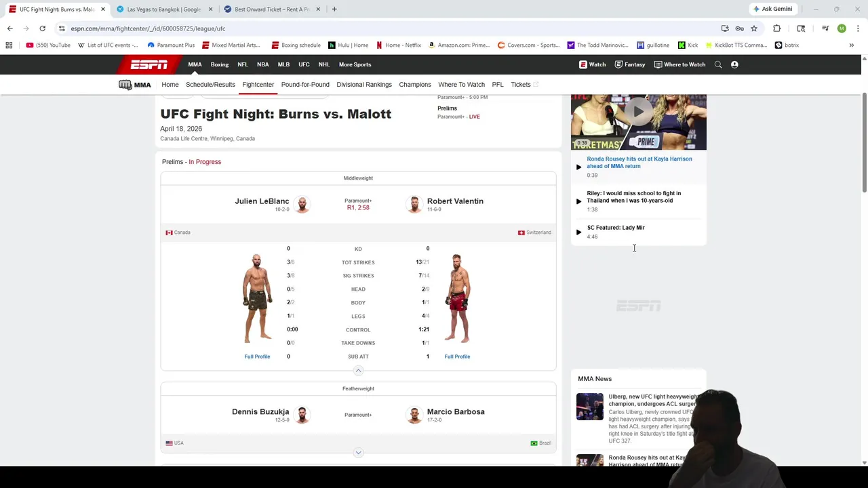Open the Pound-for-Pound tab
Viewport: 868px width, 488px height.
[305, 85]
